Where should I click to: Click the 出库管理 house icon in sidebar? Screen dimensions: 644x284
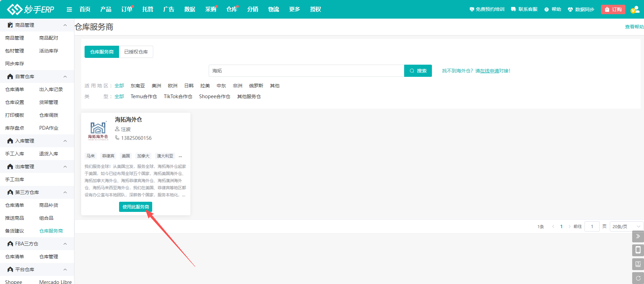pyautogui.click(x=10, y=167)
